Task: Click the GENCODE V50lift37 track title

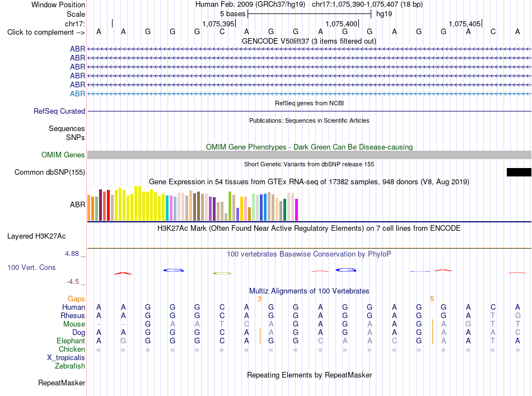Action: click(309, 41)
